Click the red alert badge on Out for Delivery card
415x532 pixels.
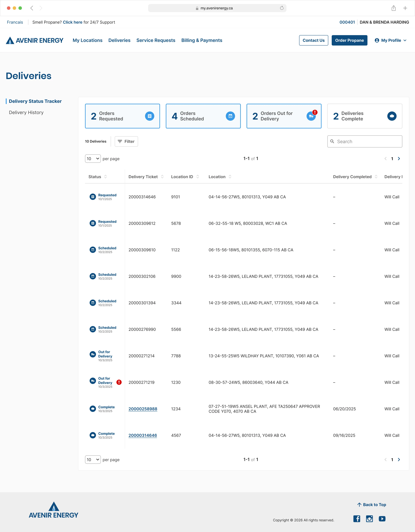pos(315,112)
